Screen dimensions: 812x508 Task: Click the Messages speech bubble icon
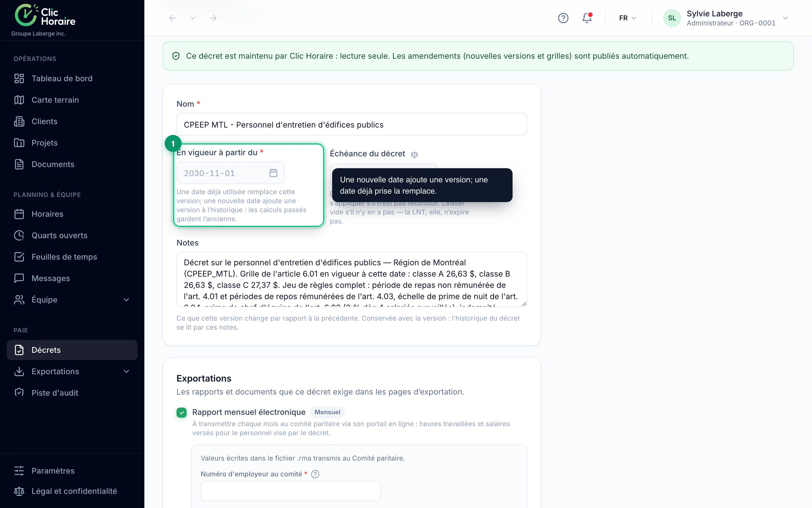pyautogui.click(x=19, y=278)
